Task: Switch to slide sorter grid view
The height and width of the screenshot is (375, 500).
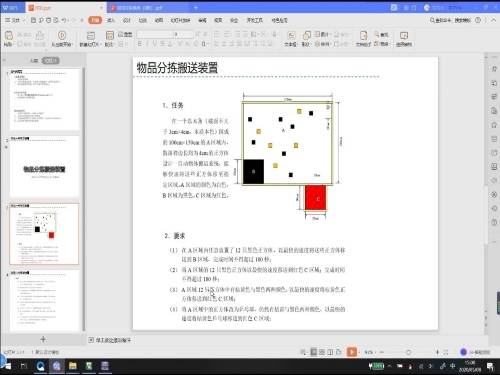Action: [322, 352]
